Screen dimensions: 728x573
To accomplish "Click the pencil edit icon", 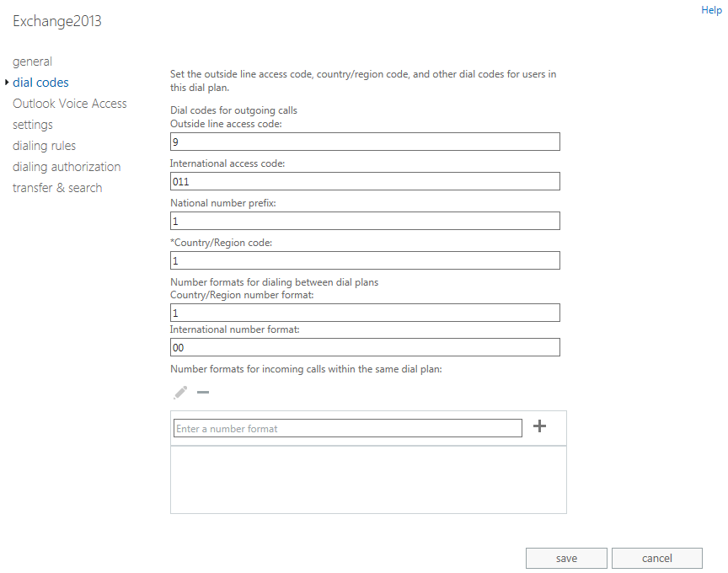I will [x=180, y=393].
